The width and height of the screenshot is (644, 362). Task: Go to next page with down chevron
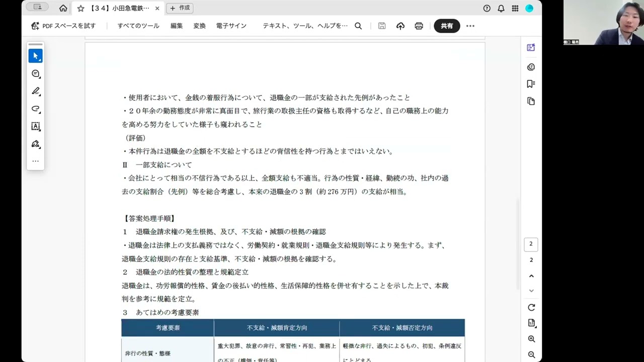point(531,291)
